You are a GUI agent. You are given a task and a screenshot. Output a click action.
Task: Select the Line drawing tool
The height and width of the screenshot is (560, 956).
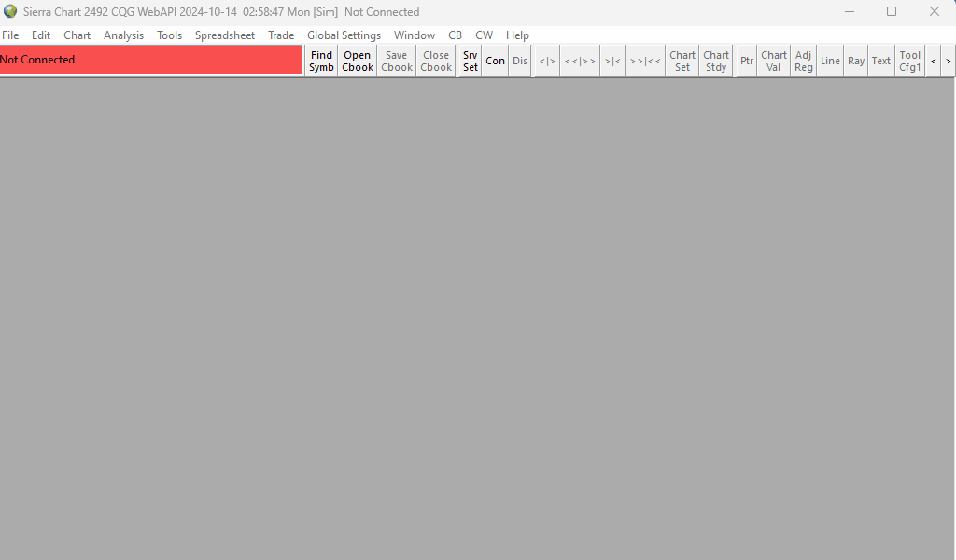click(830, 61)
